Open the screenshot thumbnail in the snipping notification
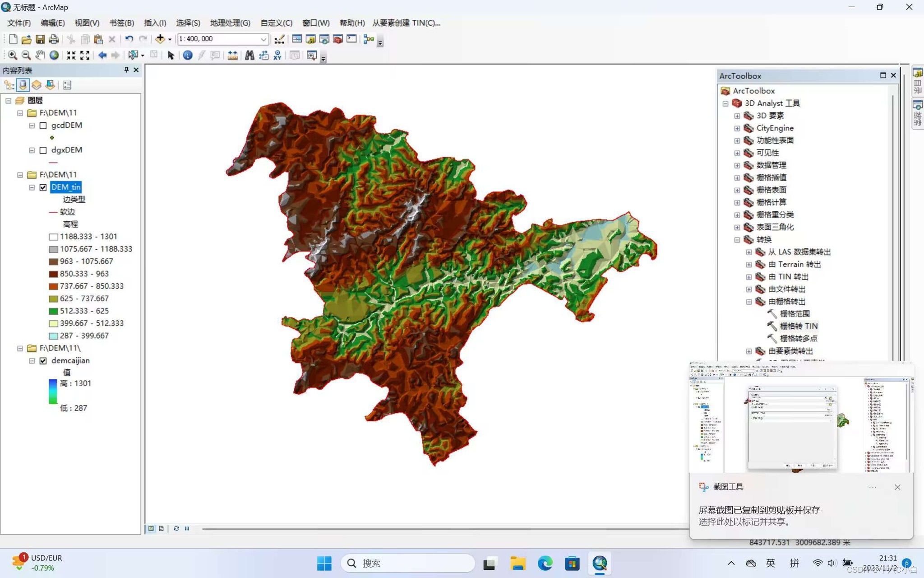 coord(801,418)
